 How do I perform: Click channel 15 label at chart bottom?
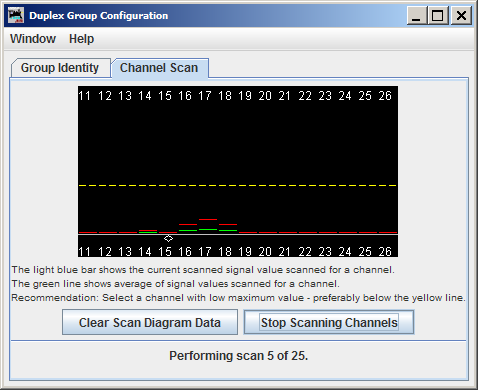click(165, 251)
